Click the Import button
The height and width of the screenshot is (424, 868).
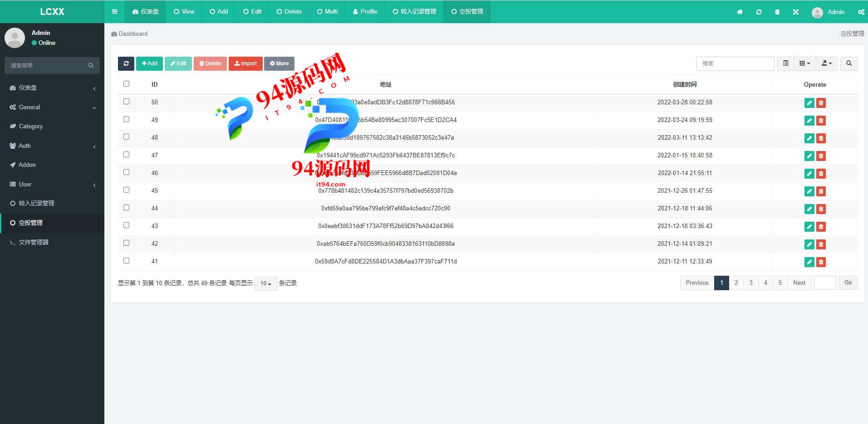(245, 63)
